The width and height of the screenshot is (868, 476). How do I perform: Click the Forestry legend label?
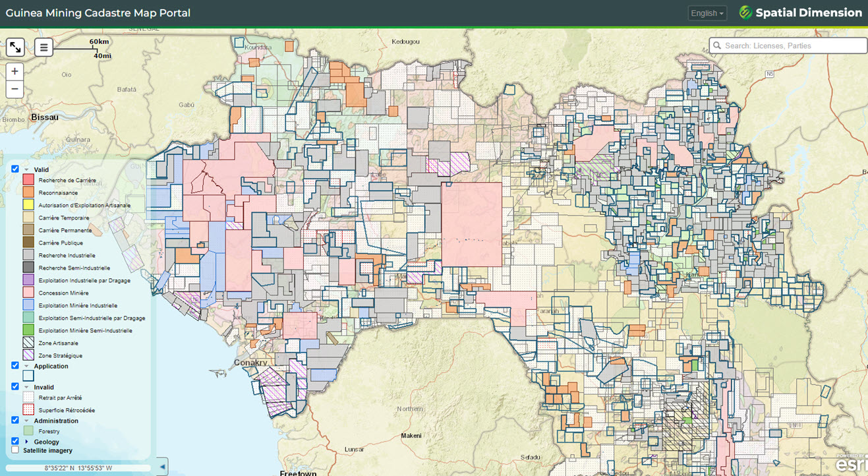coord(49,431)
